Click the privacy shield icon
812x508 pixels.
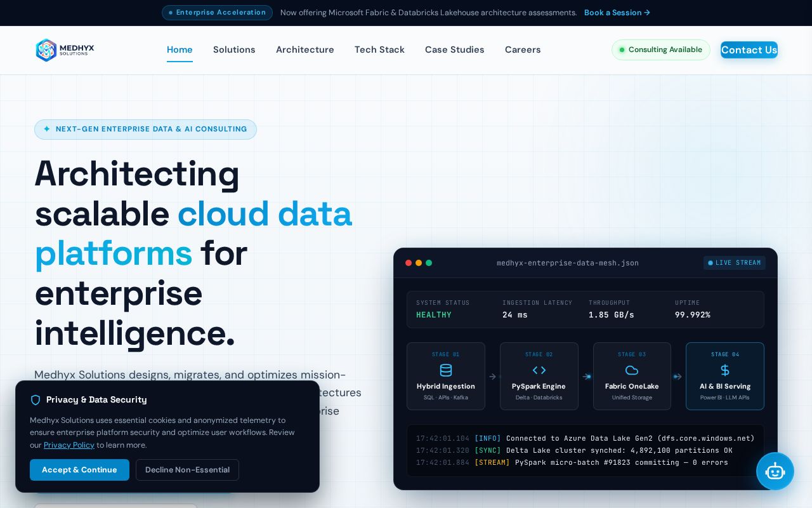pos(36,400)
